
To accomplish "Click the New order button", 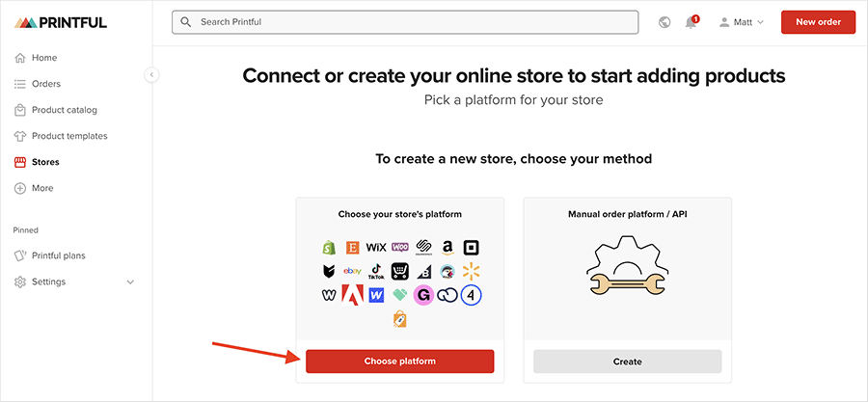I will tap(818, 22).
